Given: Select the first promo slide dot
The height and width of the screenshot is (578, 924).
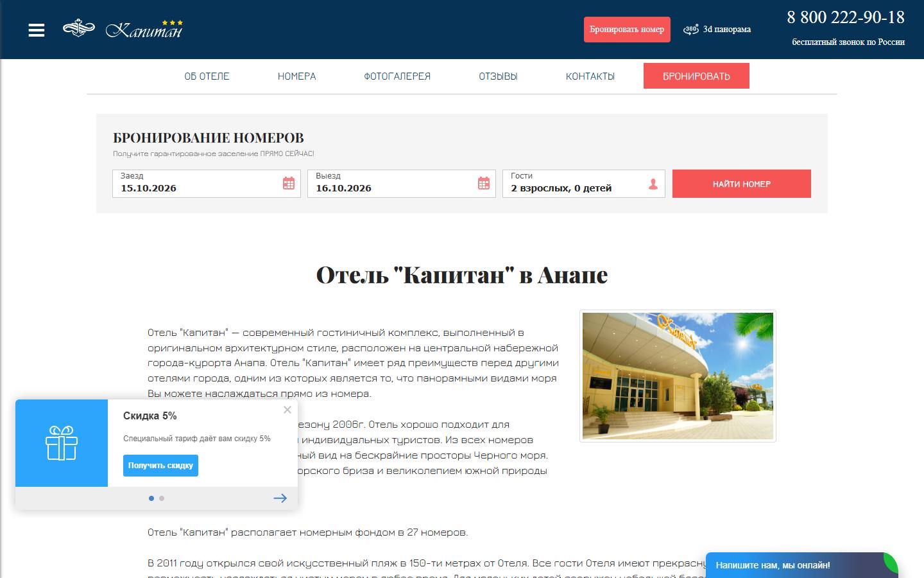Looking at the screenshot, I should point(151,498).
